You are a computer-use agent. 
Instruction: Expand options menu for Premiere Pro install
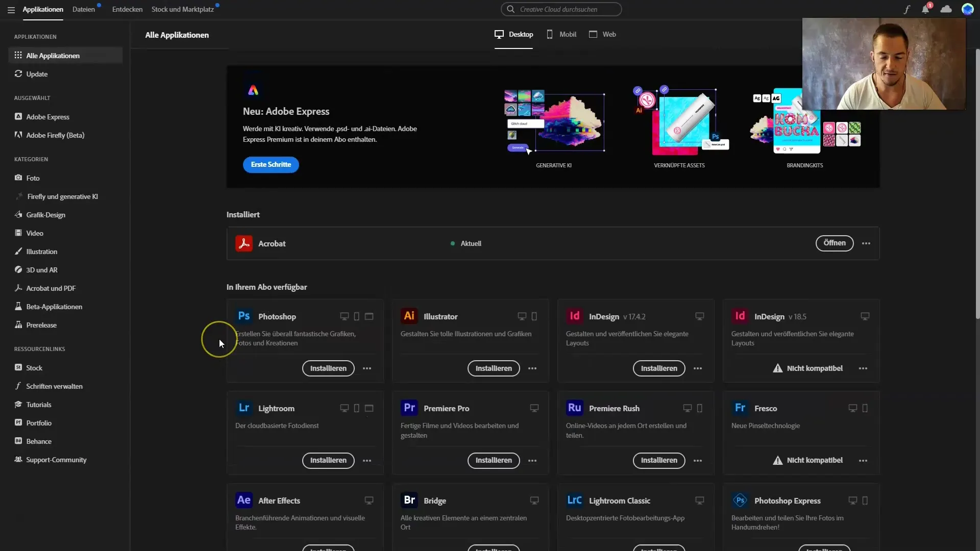pyautogui.click(x=532, y=460)
